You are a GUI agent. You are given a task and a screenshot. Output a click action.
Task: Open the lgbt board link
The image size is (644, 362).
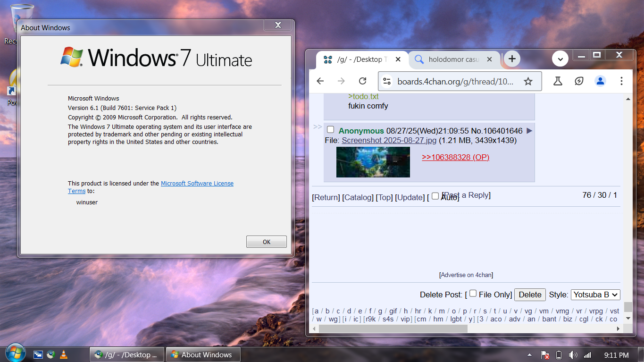point(456,319)
